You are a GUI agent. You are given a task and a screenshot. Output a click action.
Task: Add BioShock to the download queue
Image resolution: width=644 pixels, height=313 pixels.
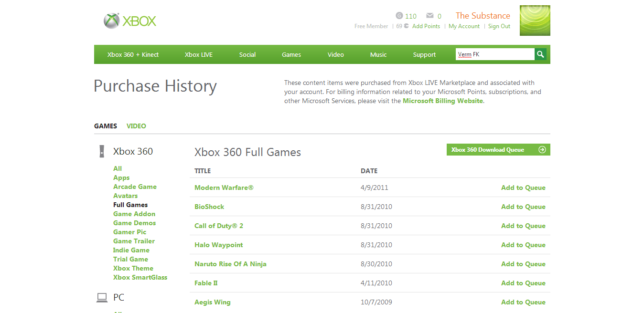[523, 207]
